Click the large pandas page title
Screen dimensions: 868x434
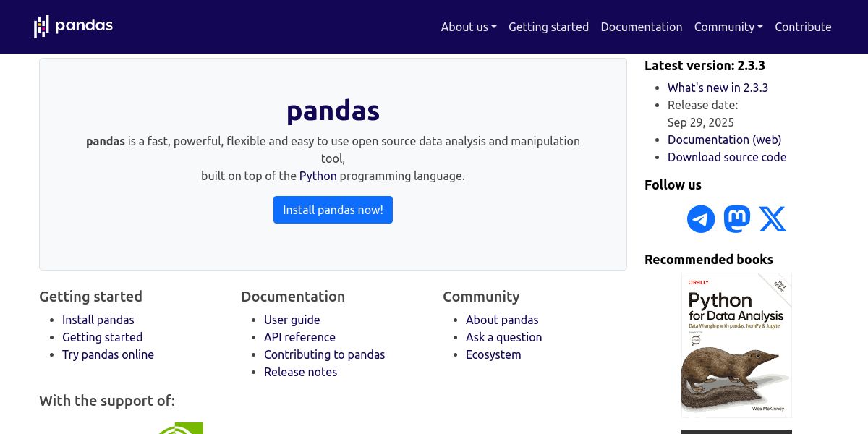333,111
